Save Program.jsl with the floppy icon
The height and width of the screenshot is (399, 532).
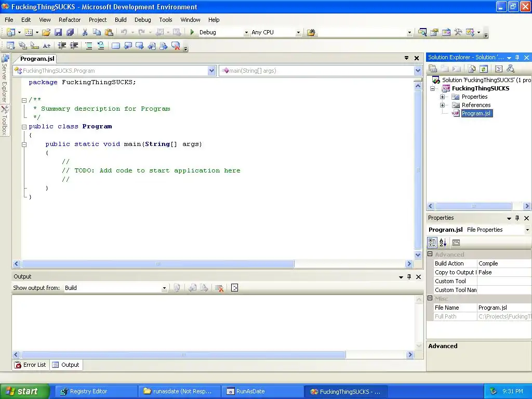58,32
